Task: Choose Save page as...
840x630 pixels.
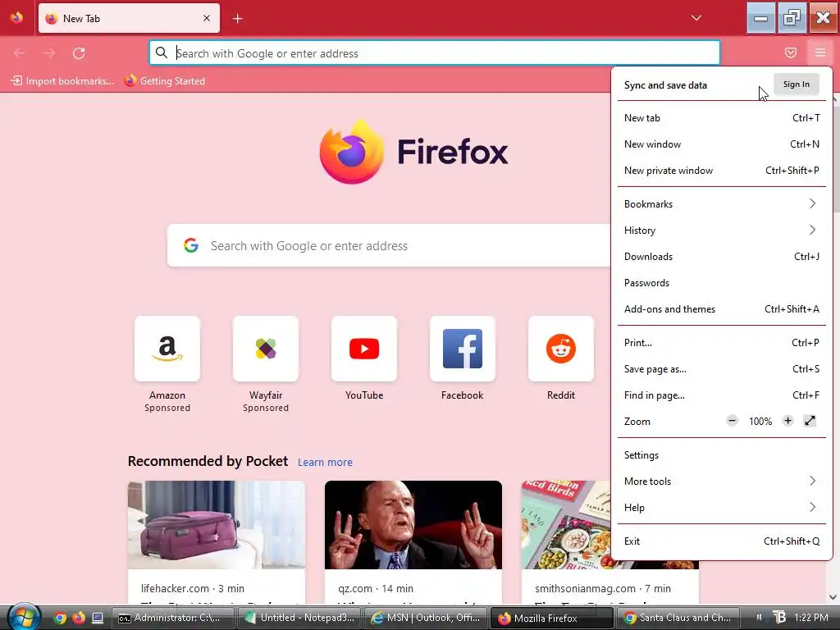Action: click(x=722, y=369)
